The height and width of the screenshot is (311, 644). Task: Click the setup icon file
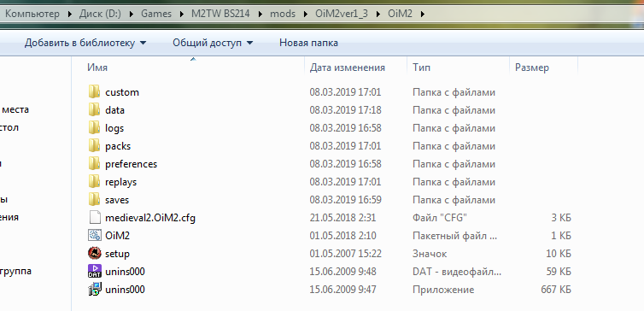point(95,254)
